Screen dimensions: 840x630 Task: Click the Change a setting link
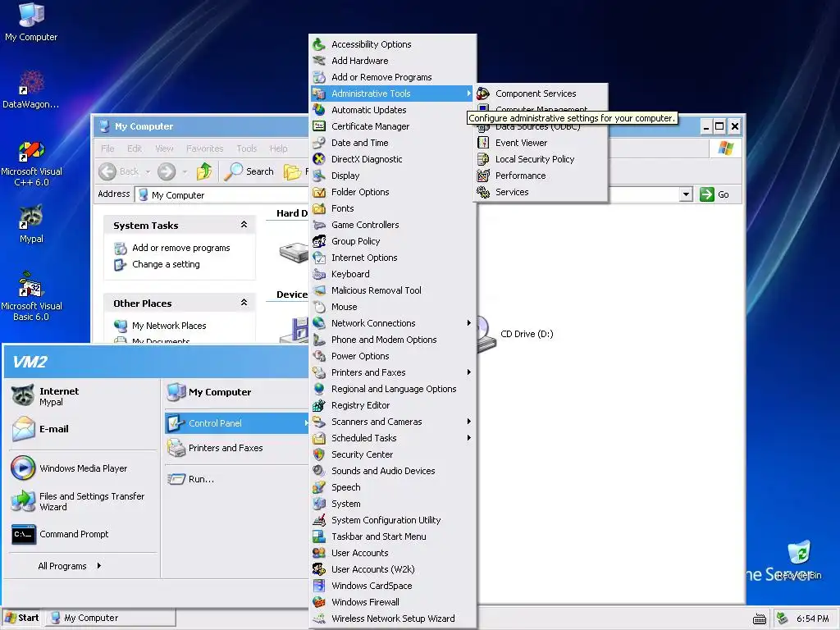click(166, 265)
